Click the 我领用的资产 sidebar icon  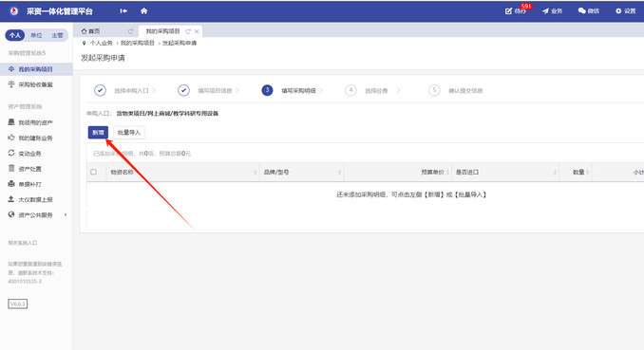11,122
